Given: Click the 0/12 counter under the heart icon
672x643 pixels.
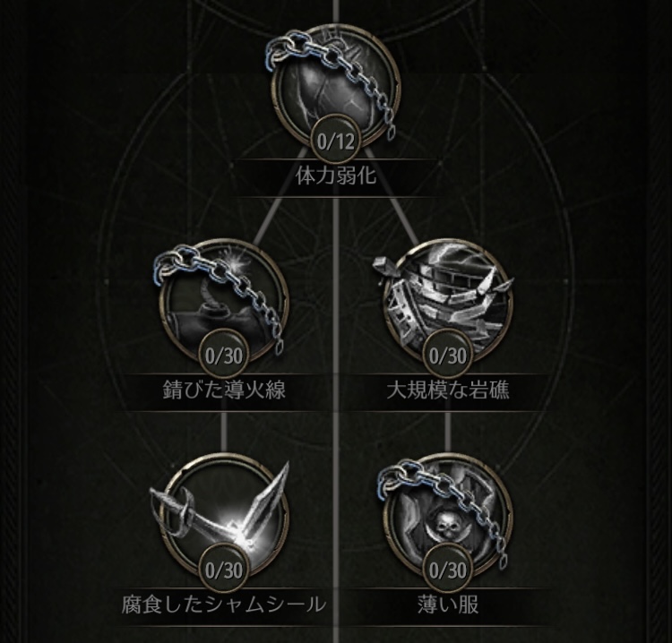Looking at the screenshot, I should pos(336,141).
